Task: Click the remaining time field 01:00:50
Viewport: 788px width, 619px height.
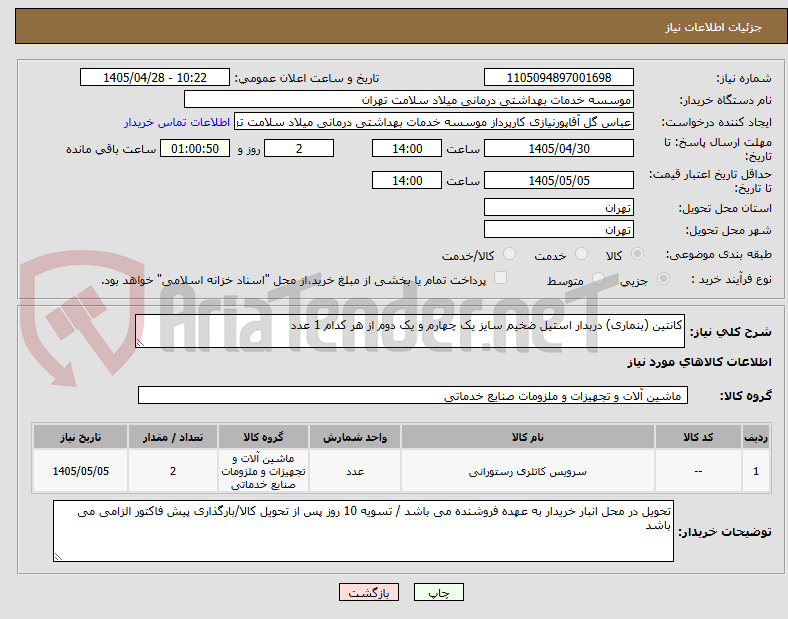Action: click(x=195, y=149)
